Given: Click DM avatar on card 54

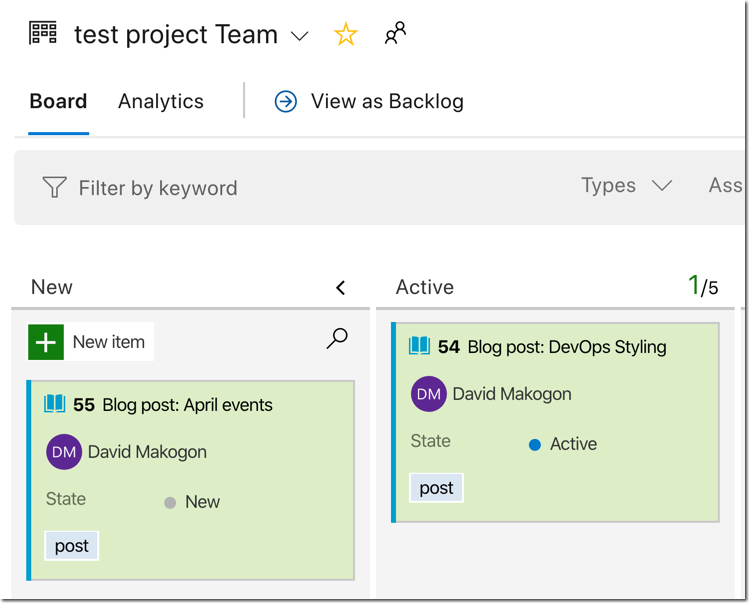Looking at the screenshot, I should click(x=429, y=394).
